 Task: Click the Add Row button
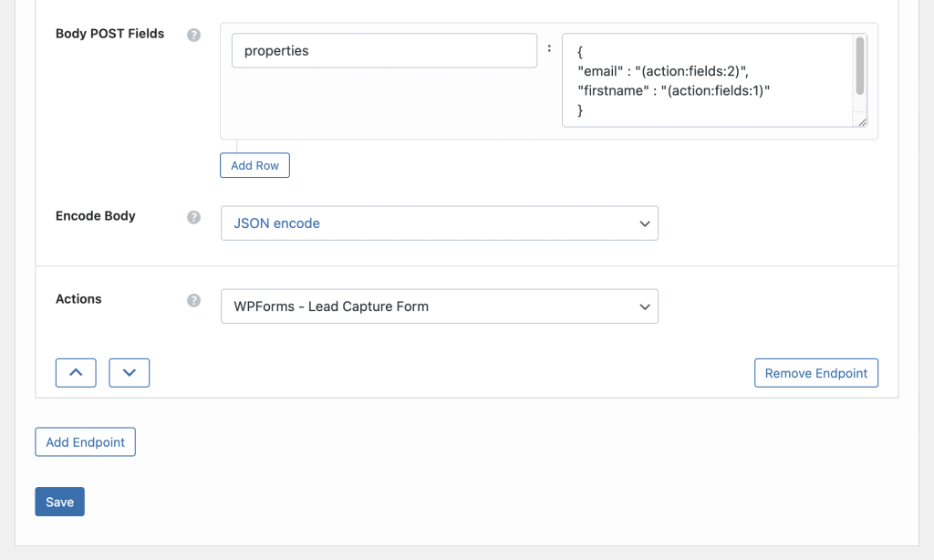tap(254, 165)
